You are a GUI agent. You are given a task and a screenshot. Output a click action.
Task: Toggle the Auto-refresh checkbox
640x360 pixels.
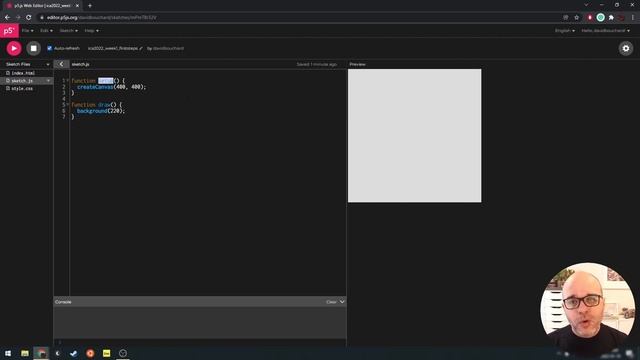(x=49, y=48)
